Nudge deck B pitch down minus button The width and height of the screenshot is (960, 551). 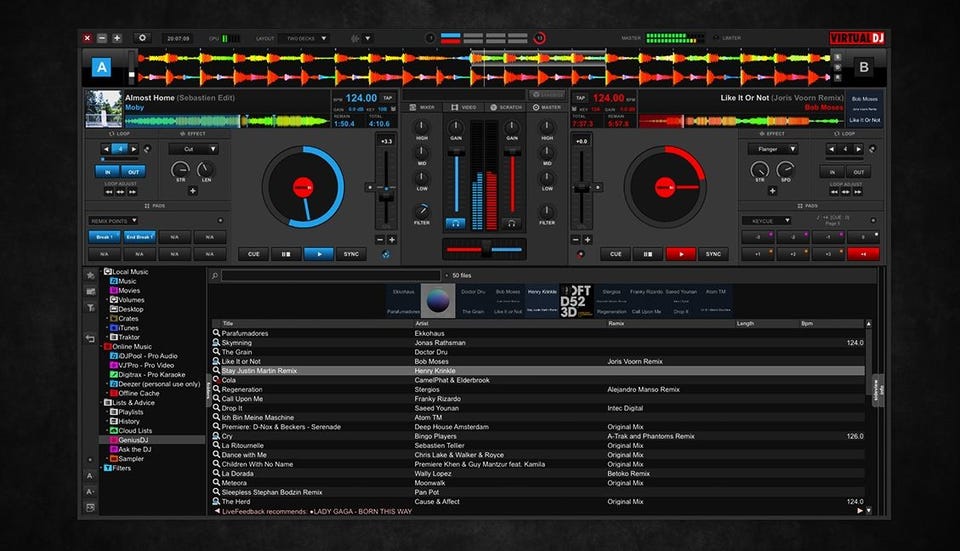click(x=576, y=239)
